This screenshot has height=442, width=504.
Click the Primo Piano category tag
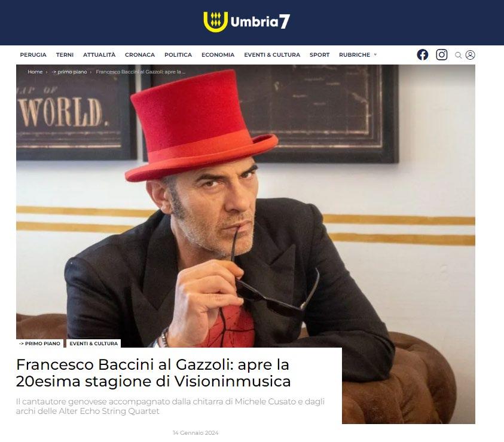click(39, 343)
